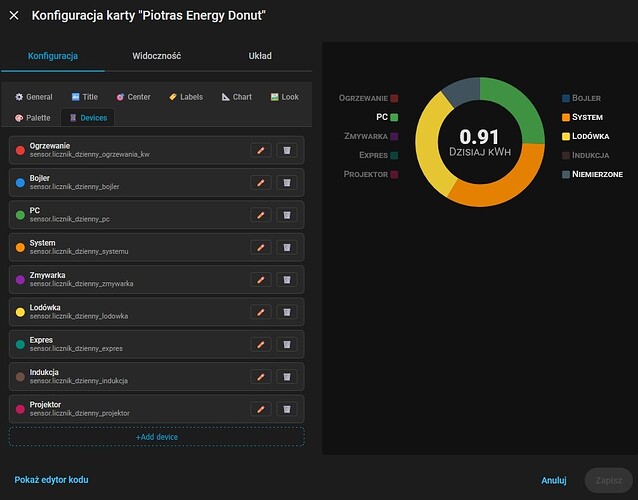Click the Zapisz save button

[x=609, y=480]
